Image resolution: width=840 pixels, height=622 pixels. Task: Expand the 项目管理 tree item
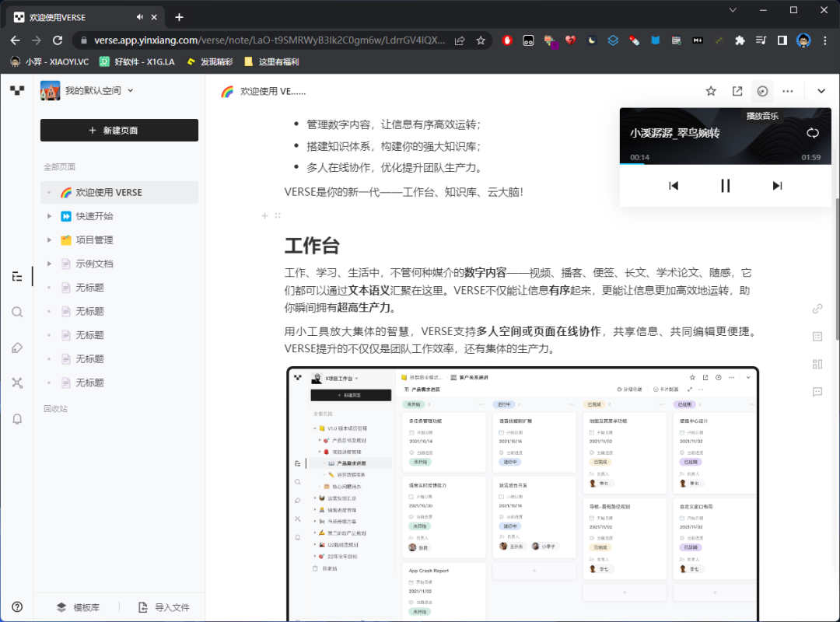[x=48, y=240]
